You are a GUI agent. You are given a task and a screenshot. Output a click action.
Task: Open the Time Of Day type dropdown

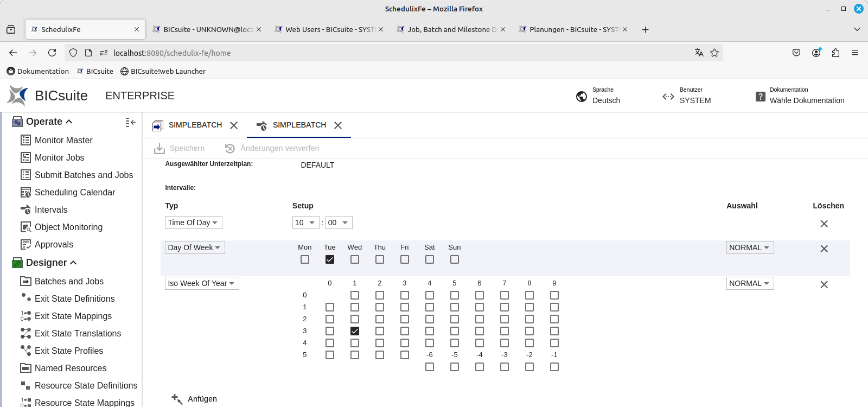(x=193, y=222)
